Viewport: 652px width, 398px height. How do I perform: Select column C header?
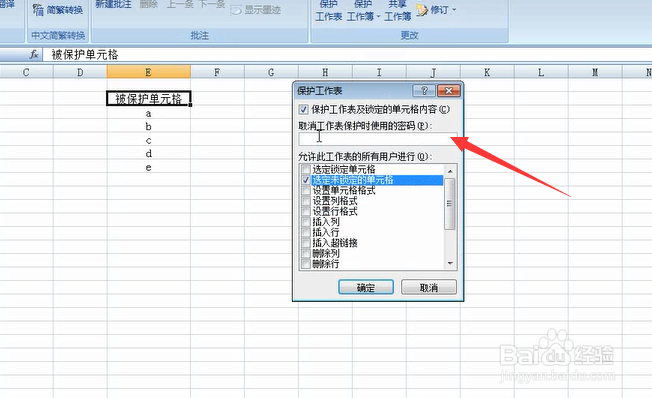tap(26, 72)
